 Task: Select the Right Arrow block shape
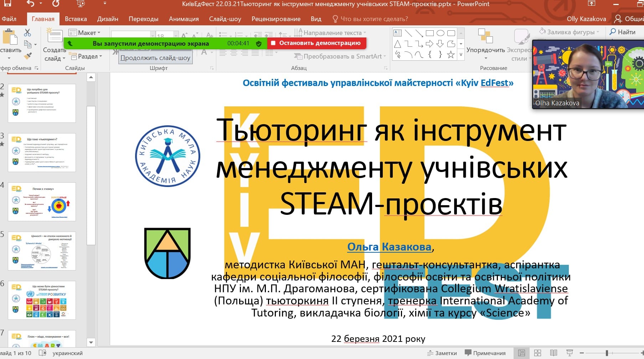[x=430, y=44]
